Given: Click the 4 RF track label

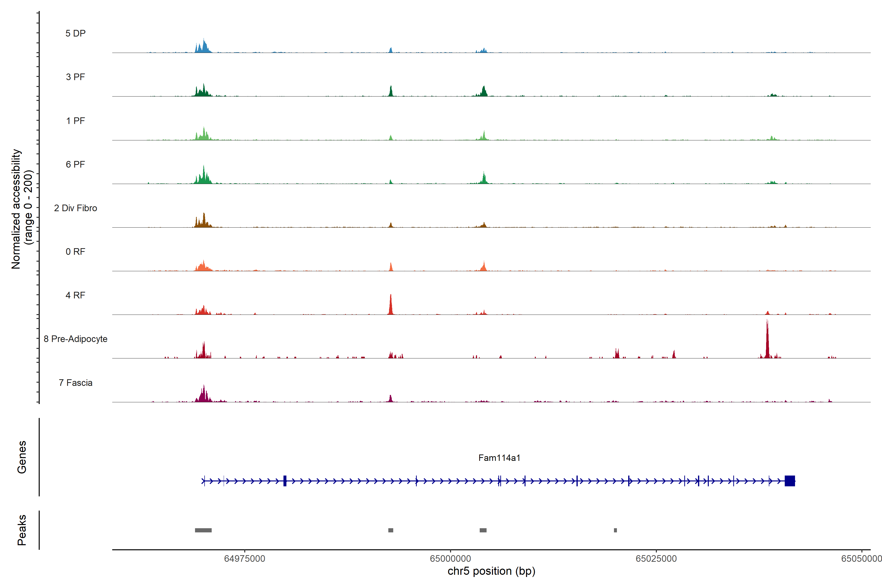Looking at the screenshot, I should [75, 295].
